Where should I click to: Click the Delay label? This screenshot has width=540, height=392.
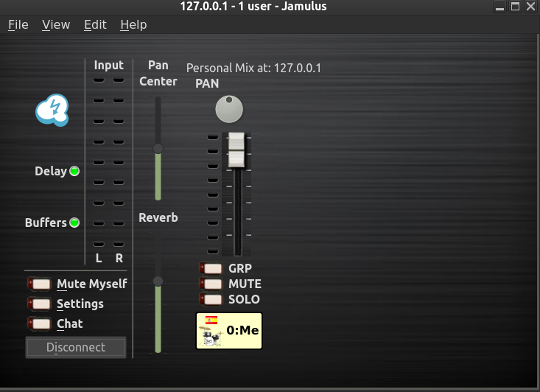[51, 171]
